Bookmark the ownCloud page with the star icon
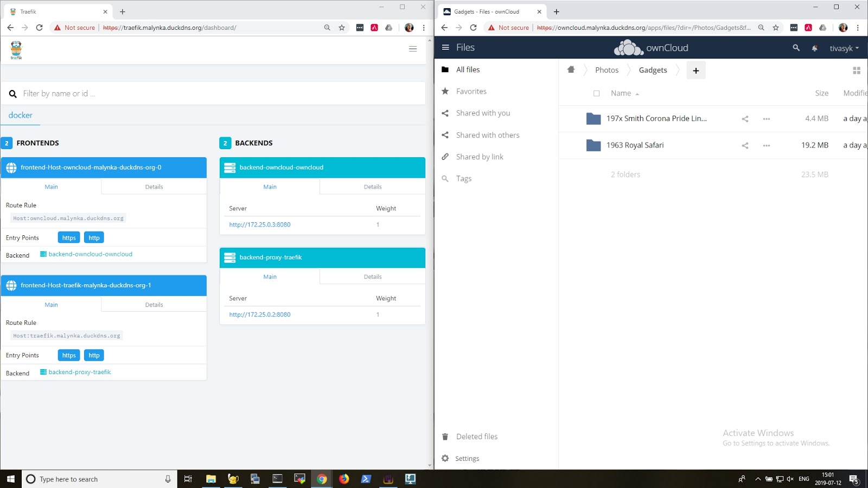This screenshot has width=868, height=488. 776,28
